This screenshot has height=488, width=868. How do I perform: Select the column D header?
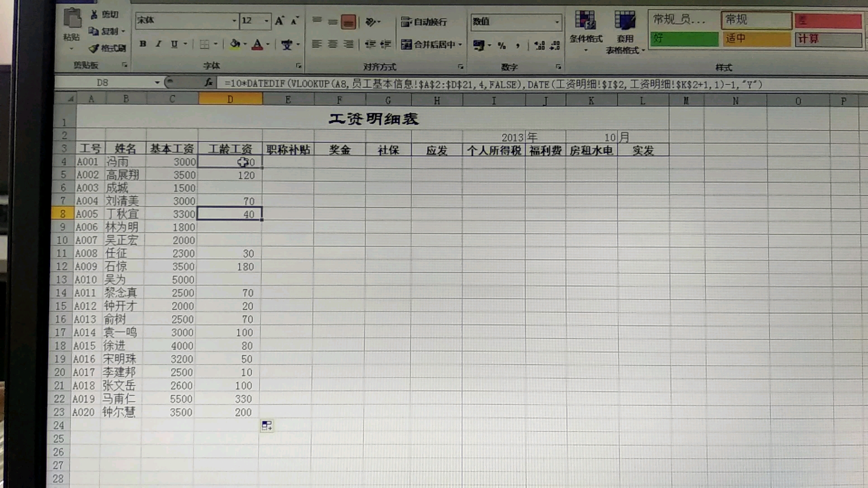click(230, 99)
